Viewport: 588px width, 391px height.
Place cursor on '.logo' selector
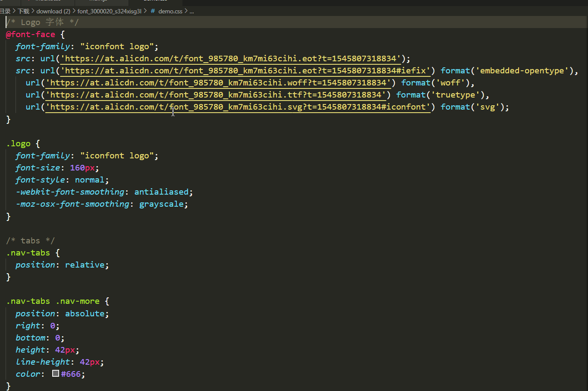pos(19,144)
